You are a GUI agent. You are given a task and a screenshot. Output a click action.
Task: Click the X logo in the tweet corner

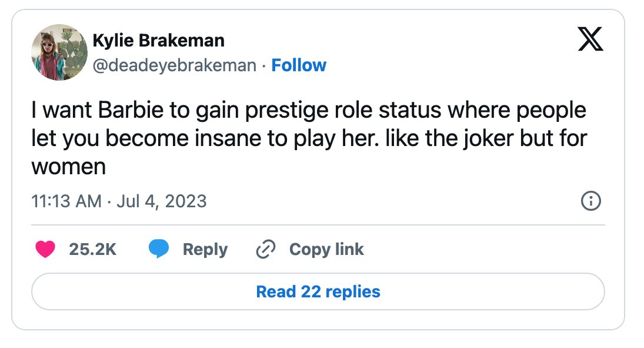(590, 39)
